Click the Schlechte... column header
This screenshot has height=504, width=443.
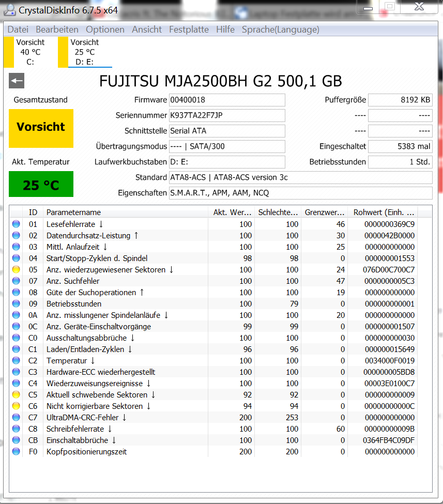tap(278, 212)
